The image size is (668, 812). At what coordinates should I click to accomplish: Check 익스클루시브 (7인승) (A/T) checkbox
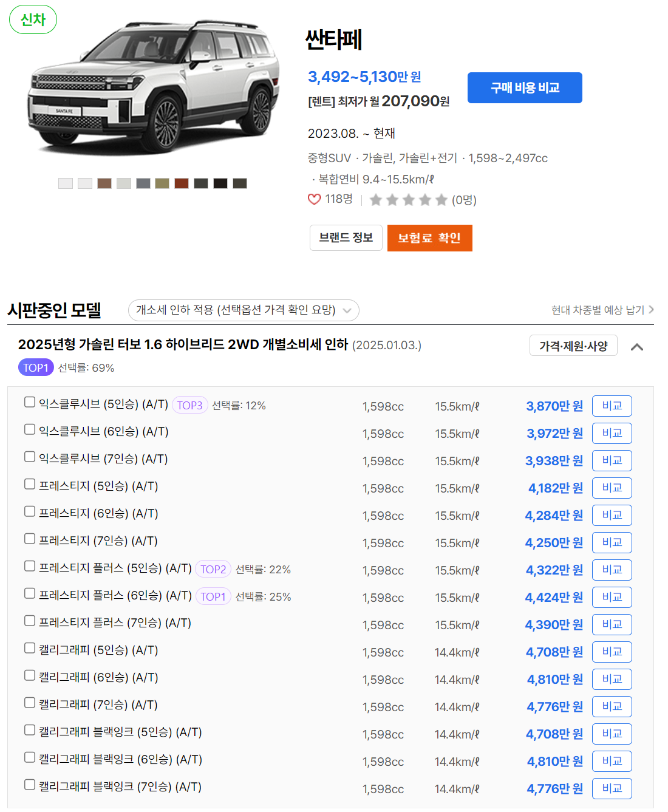pos(30,457)
